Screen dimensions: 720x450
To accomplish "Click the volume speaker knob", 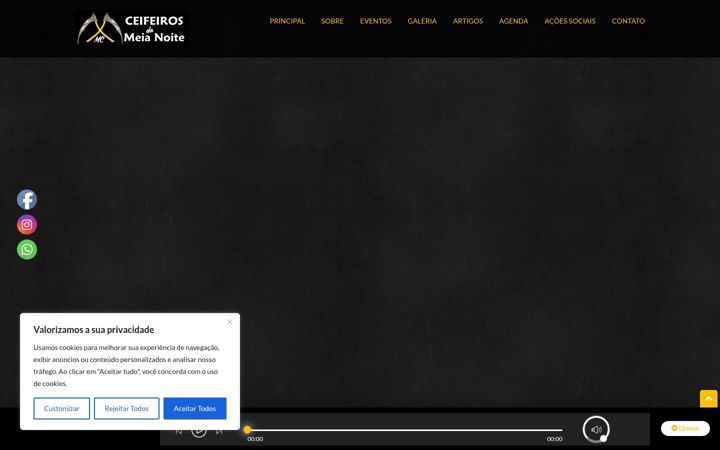I will click(x=596, y=429).
